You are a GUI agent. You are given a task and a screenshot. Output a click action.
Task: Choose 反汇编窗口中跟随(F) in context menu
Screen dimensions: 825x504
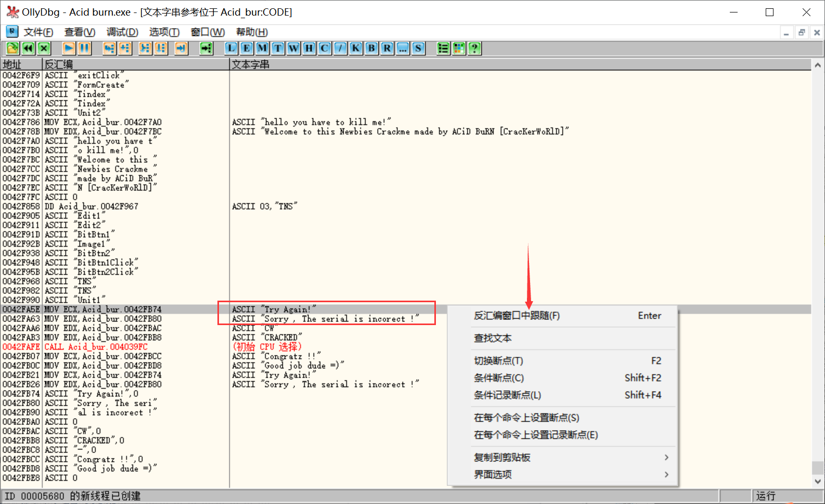pos(562,316)
